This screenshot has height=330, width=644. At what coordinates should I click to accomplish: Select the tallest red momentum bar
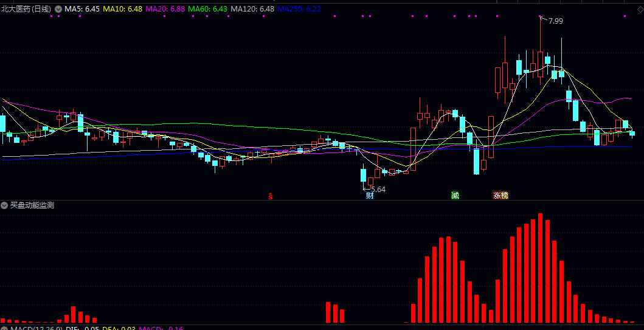point(540,268)
